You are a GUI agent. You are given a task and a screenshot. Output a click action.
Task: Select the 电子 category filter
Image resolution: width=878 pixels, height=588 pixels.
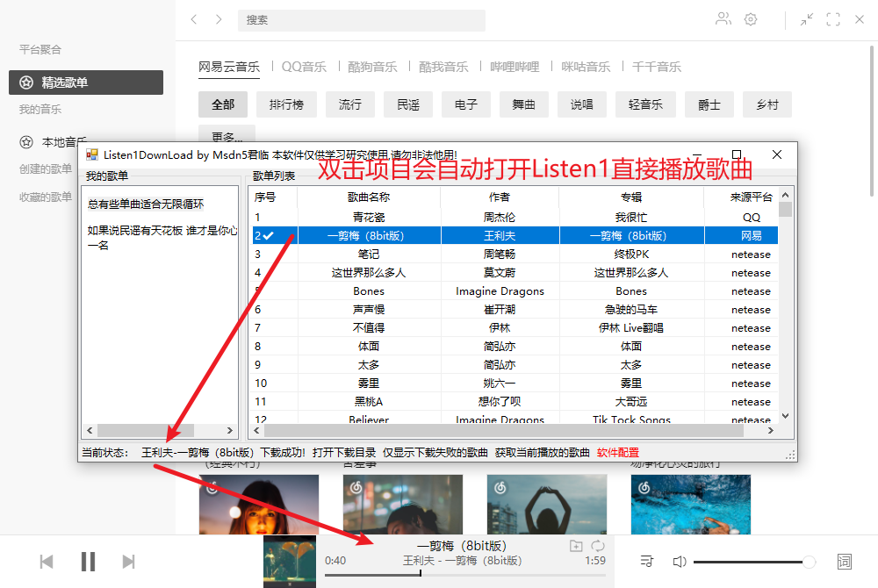[x=466, y=104]
